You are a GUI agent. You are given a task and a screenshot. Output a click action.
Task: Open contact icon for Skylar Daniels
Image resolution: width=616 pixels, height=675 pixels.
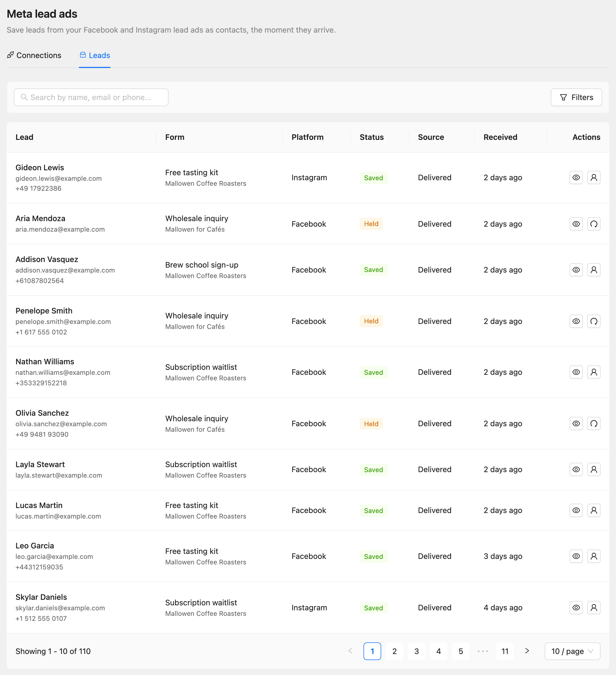coord(594,607)
